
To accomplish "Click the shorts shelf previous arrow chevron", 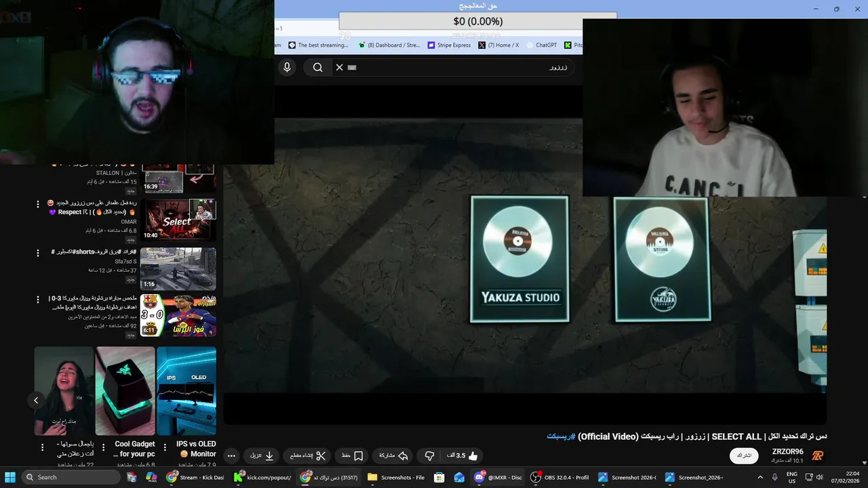I will (36, 401).
